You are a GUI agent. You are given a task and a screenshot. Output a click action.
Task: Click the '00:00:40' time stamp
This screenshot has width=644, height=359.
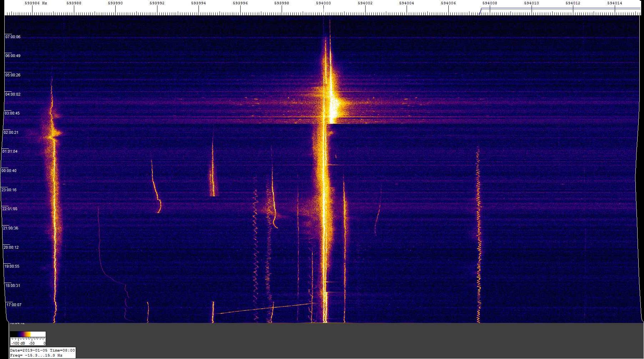[x=9, y=171]
